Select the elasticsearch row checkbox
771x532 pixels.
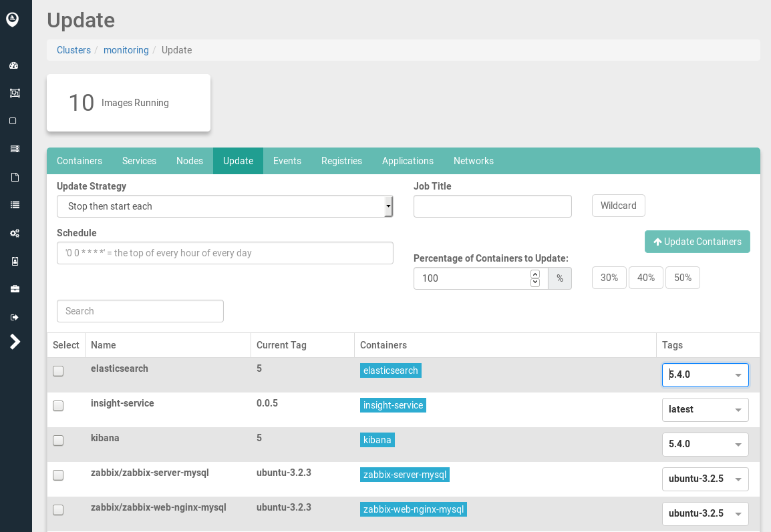tap(58, 371)
